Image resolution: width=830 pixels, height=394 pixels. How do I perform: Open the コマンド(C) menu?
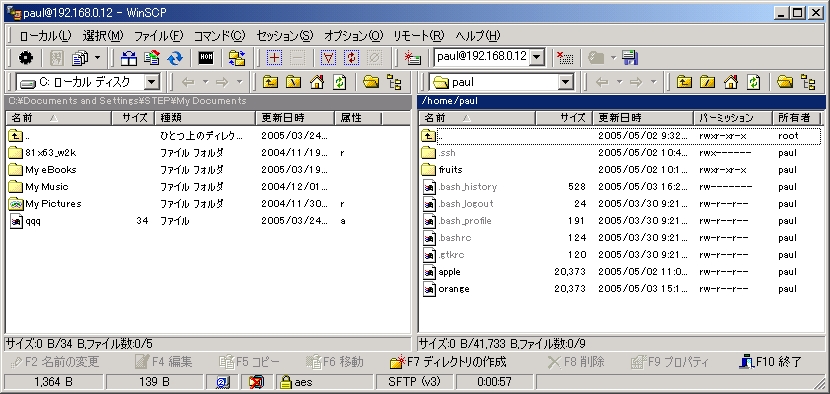click(219, 36)
